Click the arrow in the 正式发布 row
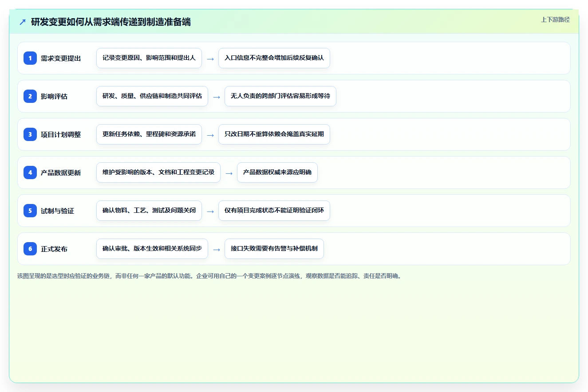 [217, 249]
